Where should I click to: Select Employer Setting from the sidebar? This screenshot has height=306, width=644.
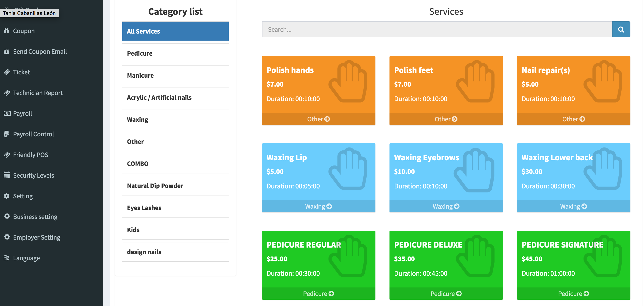click(37, 237)
